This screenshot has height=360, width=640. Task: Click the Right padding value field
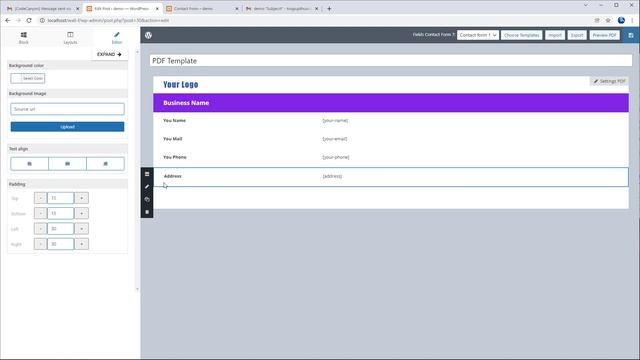[60, 244]
